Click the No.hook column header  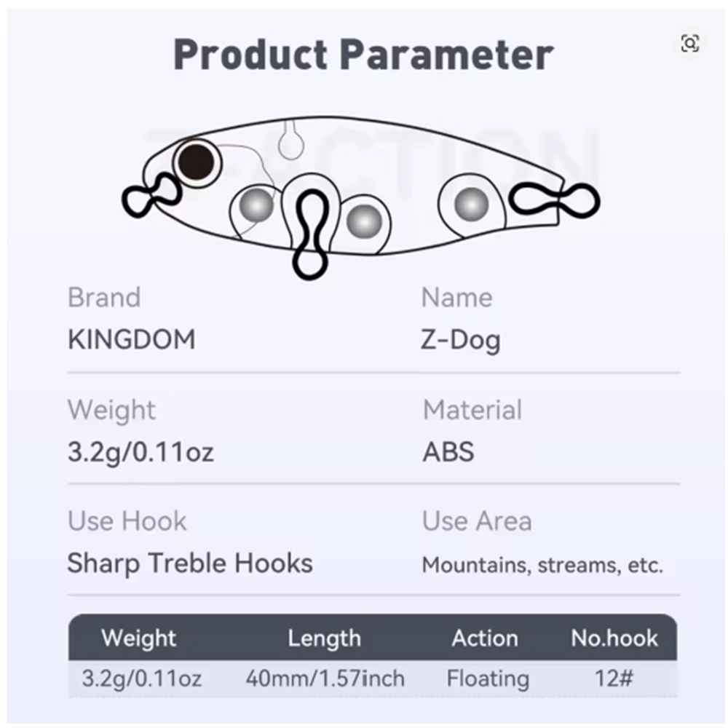[x=614, y=638]
